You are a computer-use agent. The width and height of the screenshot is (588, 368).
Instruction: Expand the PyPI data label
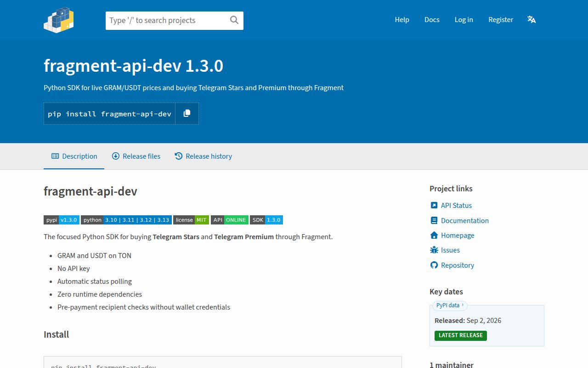point(450,305)
